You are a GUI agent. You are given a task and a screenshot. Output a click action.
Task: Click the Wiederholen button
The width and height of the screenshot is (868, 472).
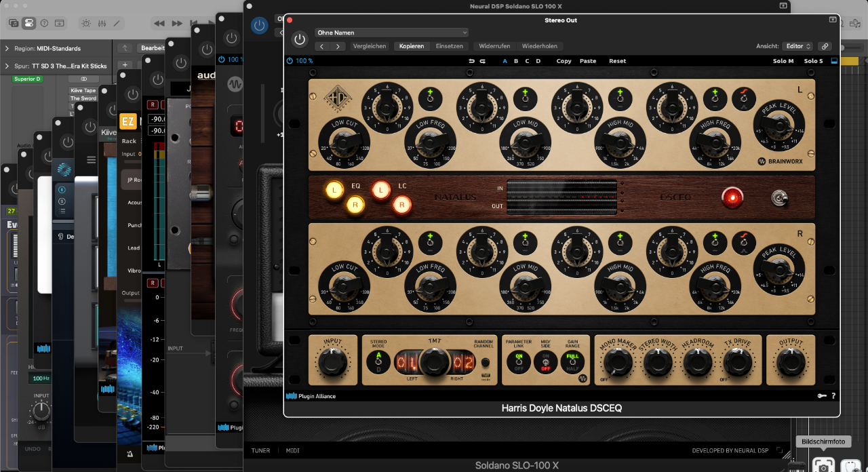(x=540, y=46)
